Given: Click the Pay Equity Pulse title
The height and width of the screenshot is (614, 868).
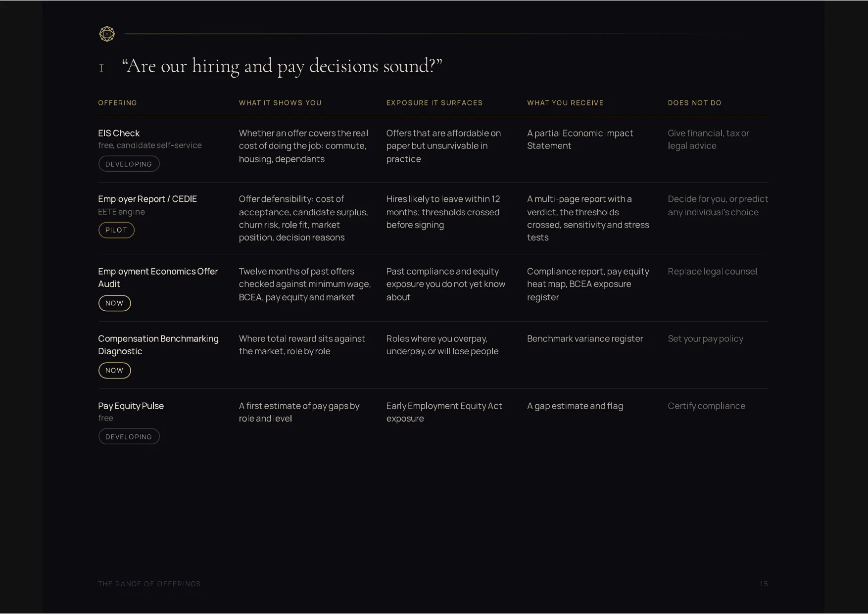Looking at the screenshot, I should click(x=131, y=406).
